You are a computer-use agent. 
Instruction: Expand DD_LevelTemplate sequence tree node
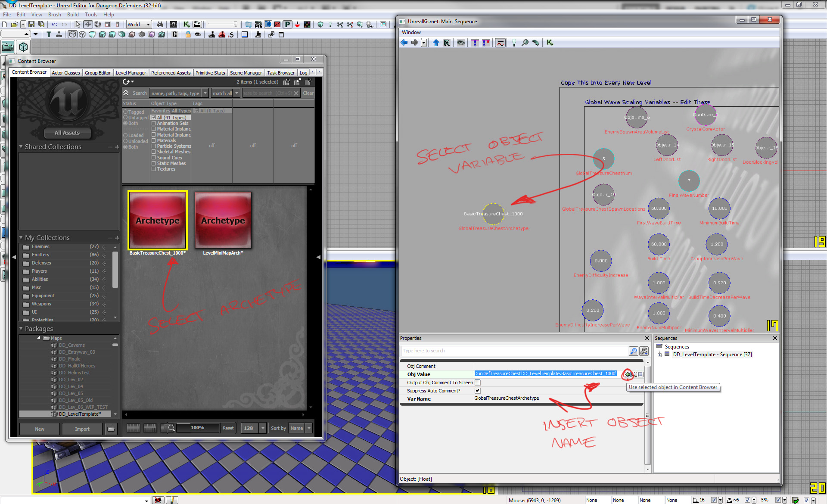point(659,355)
